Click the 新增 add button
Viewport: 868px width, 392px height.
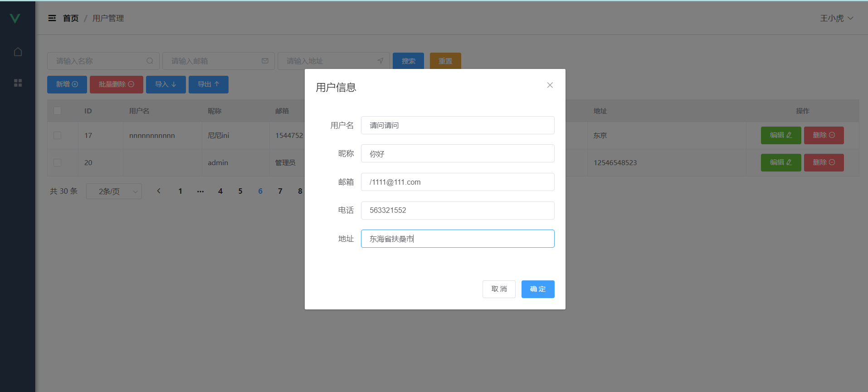pos(67,84)
